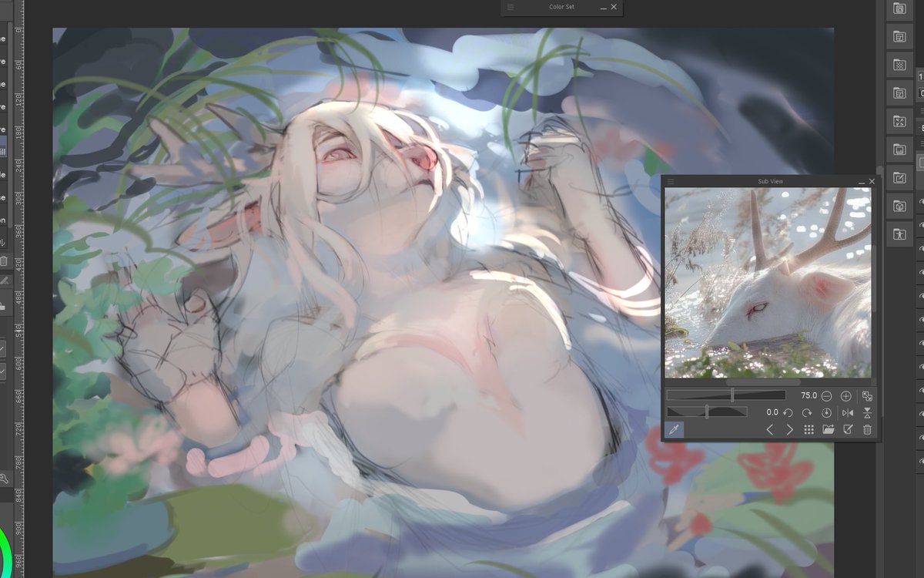Open the pencil-edit material folder
This screenshot has height=578, width=924.
coord(899,178)
